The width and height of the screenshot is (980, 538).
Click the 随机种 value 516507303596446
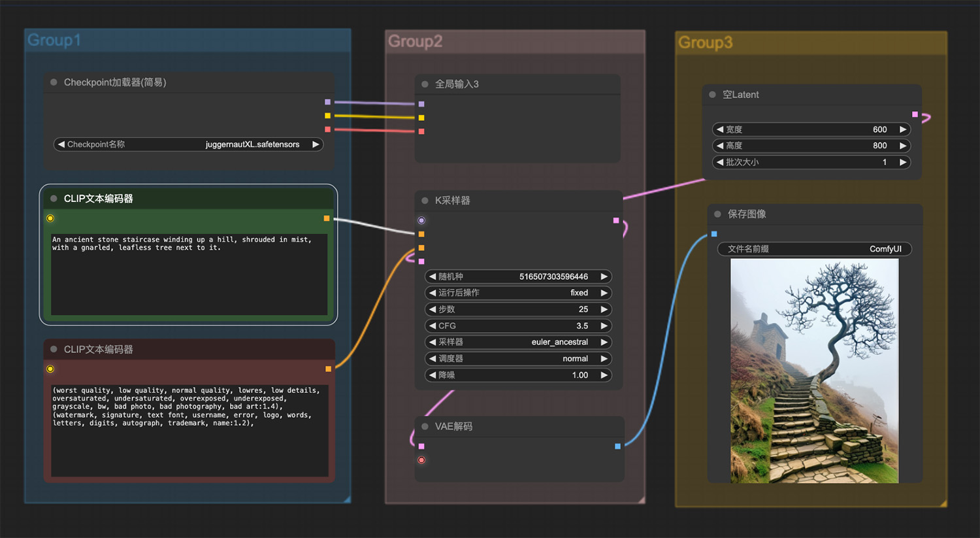point(553,277)
